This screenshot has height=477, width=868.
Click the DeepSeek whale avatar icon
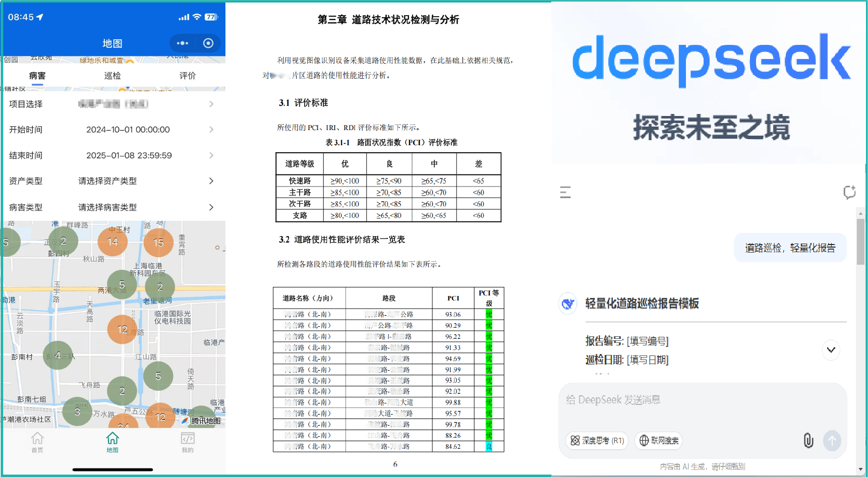click(568, 304)
